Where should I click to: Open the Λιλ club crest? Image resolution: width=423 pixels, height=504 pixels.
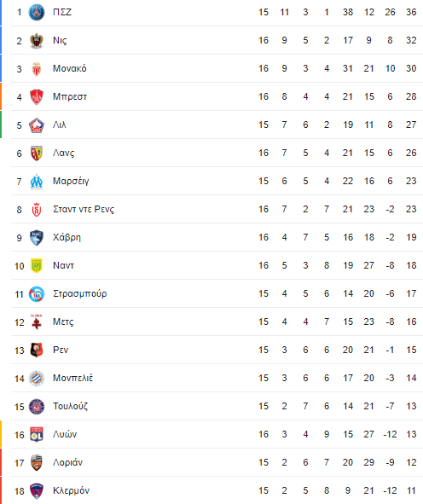[x=37, y=125]
